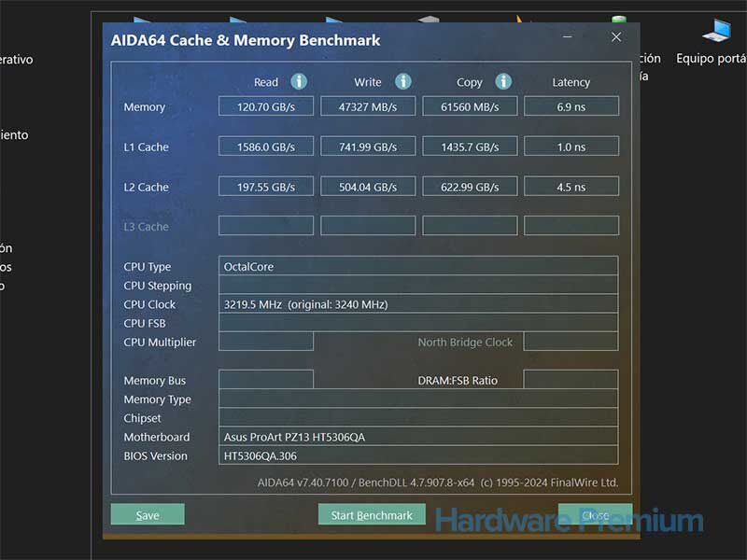Click the Close button at bottom

595,514
